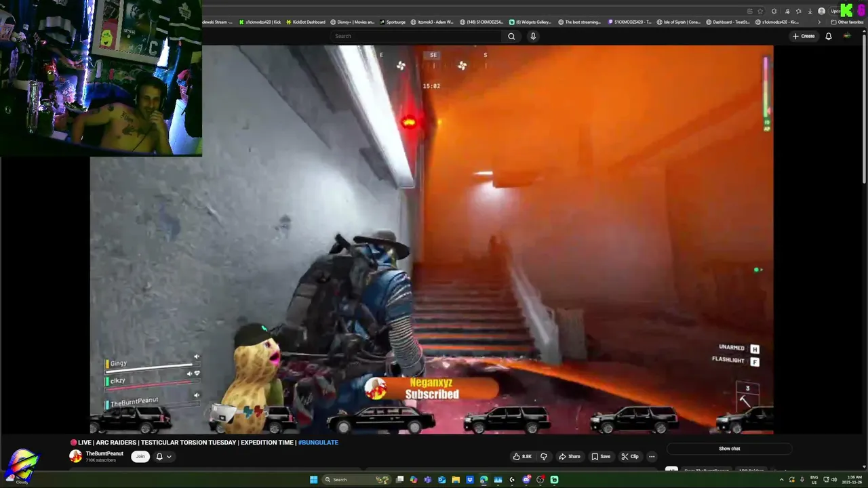This screenshot has width=868, height=488.
Task: Click the YouTube search magnifier button
Action: click(511, 36)
